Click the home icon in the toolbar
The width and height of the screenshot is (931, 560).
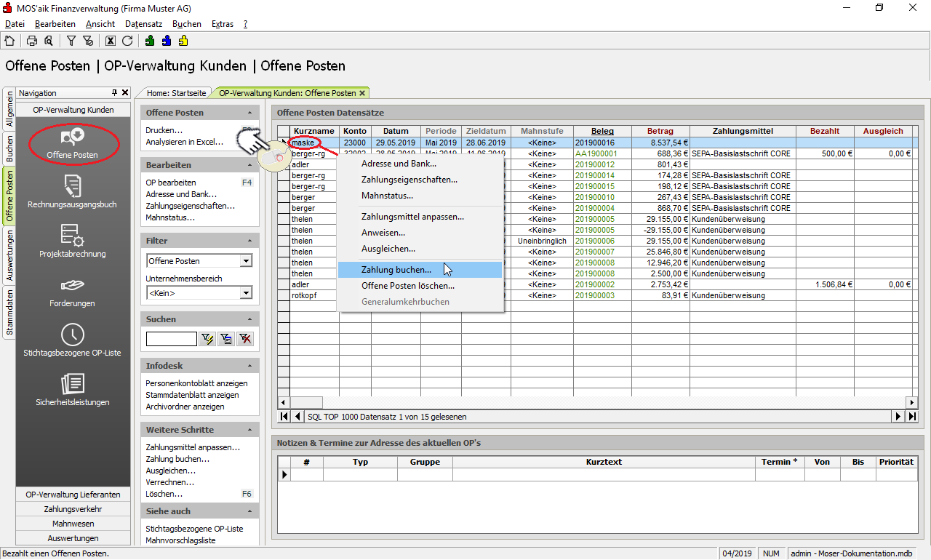(x=9, y=41)
